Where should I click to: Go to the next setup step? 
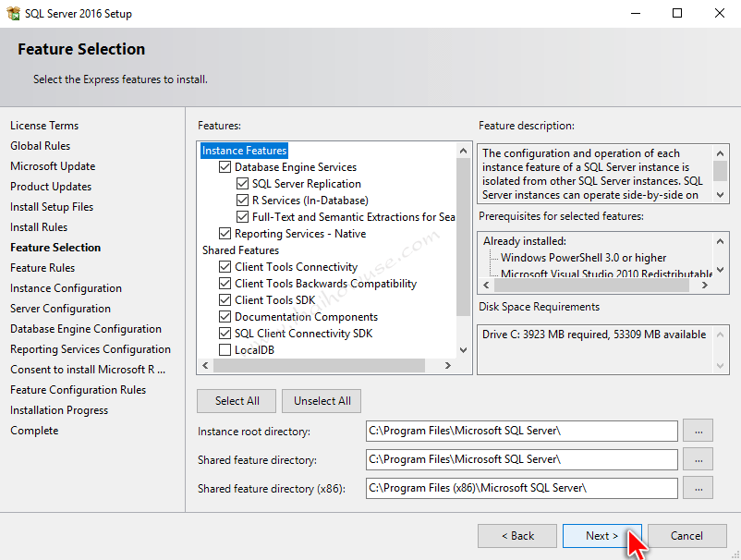pyautogui.click(x=602, y=536)
